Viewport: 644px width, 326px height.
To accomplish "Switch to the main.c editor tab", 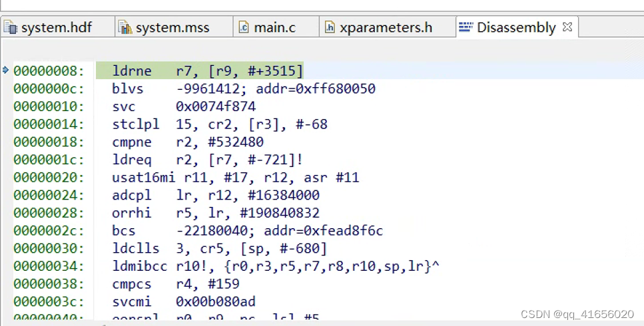I will coord(275,27).
